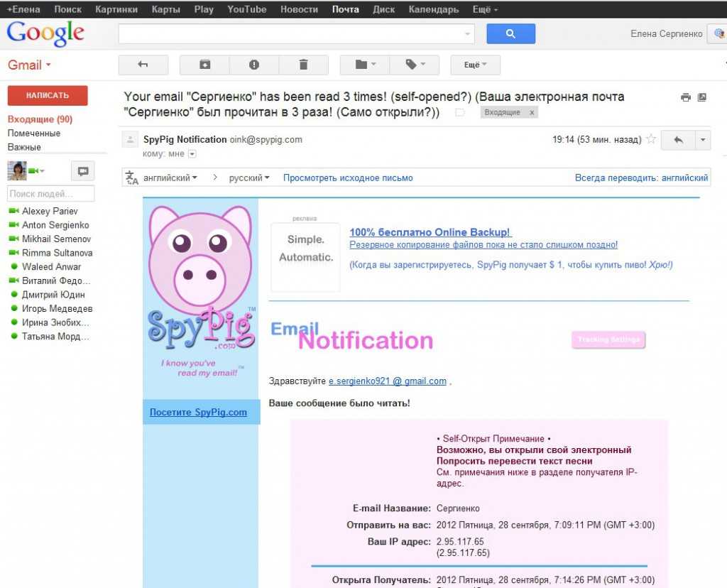The image size is (727, 588).
Task: Toggle the importance marker beside subject
Action: [x=460, y=113]
